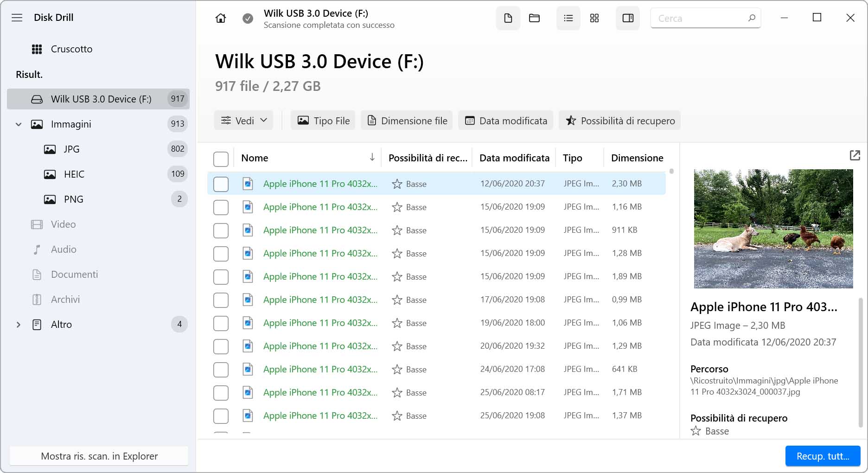Click the star icon for 12/06/2020 20:37 file
868x473 pixels.
(x=397, y=184)
